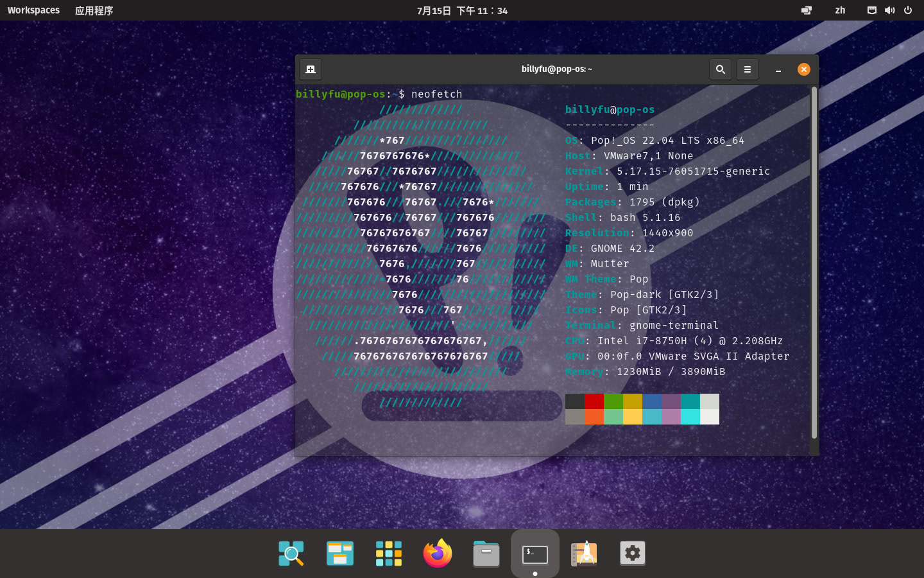Click the green color block in neofetch palette
The height and width of the screenshot is (578, 924).
[613, 401]
